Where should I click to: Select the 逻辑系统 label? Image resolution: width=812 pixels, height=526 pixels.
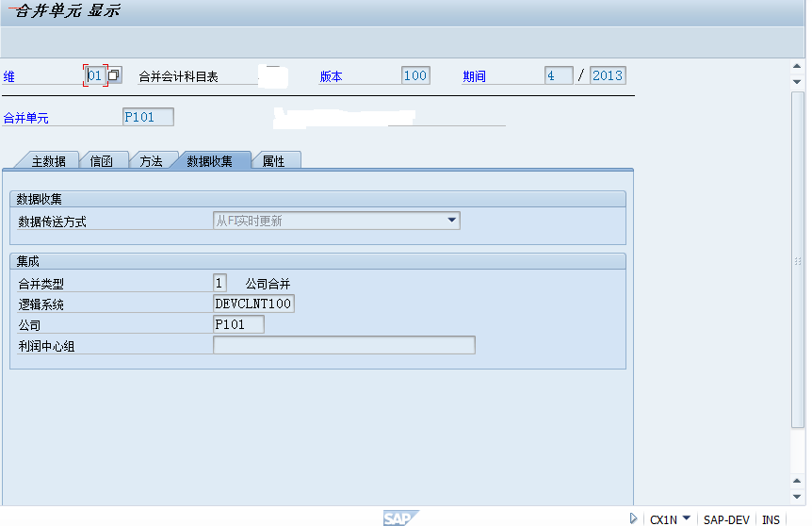[41, 304]
